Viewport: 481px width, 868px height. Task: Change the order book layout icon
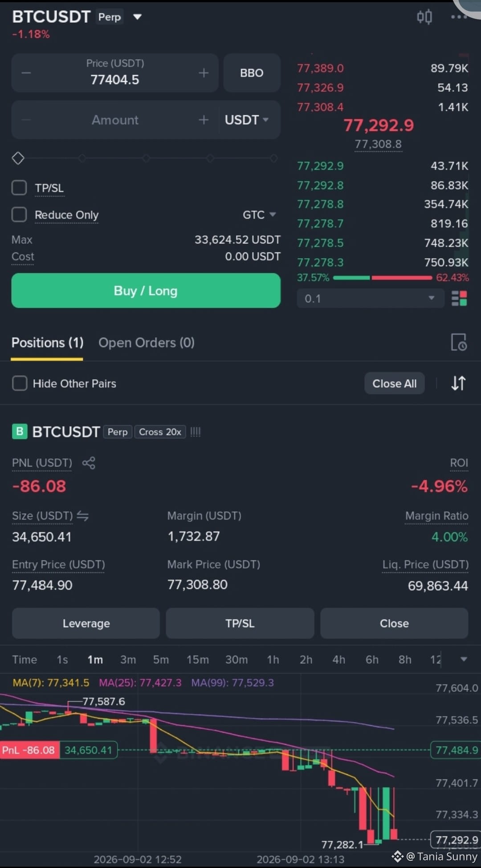click(459, 298)
